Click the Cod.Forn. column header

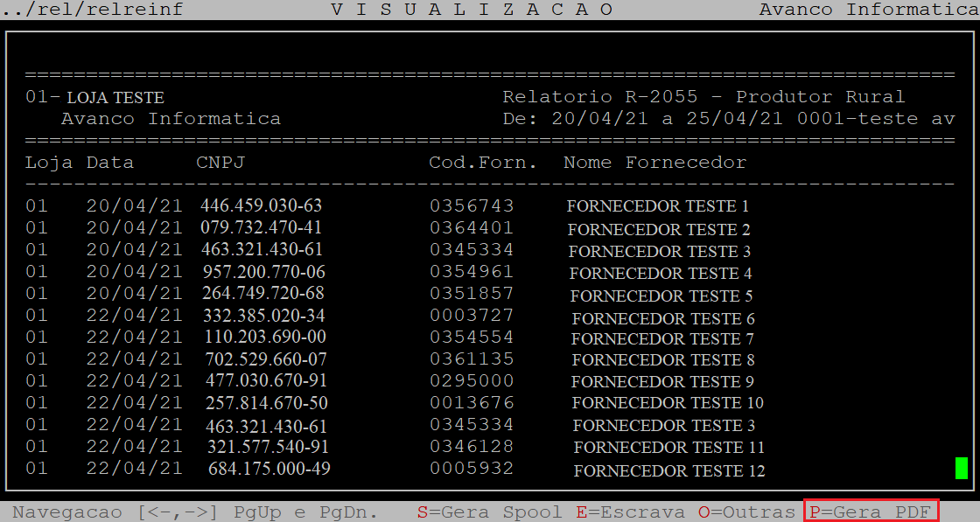(483, 163)
